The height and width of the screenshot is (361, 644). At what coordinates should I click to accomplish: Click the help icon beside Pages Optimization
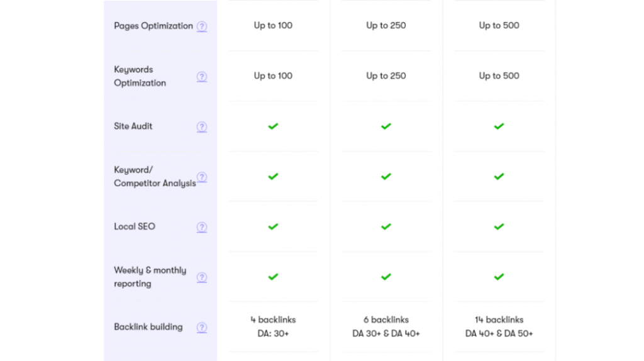point(202,26)
